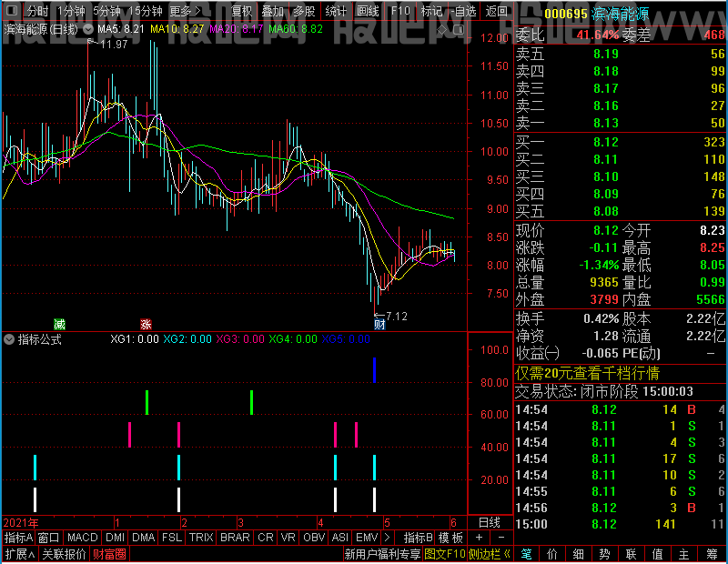
Task: Open 模板 template option
Action: coord(450,538)
